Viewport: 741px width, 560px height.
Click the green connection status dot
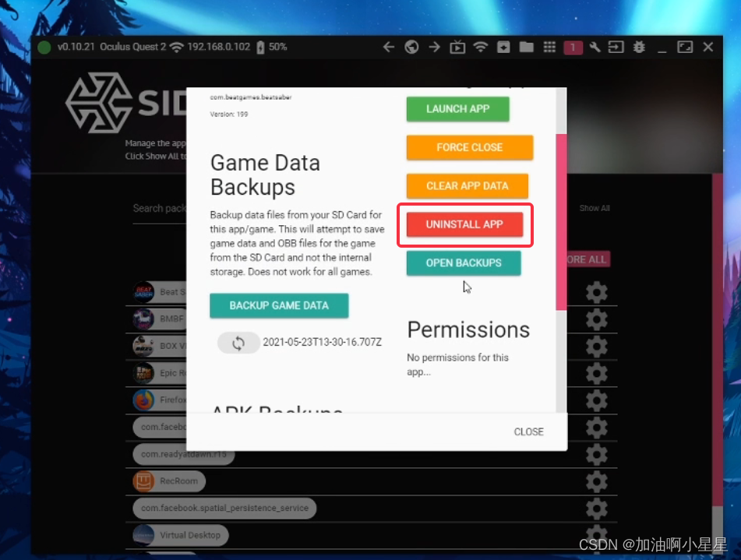44,48
